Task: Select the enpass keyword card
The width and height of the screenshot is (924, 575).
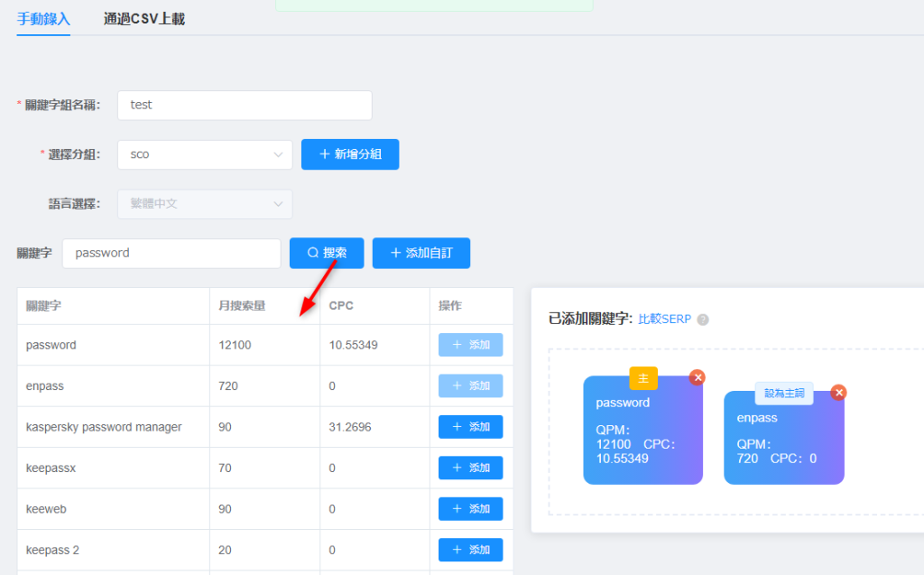Action: tap(784, 438)
